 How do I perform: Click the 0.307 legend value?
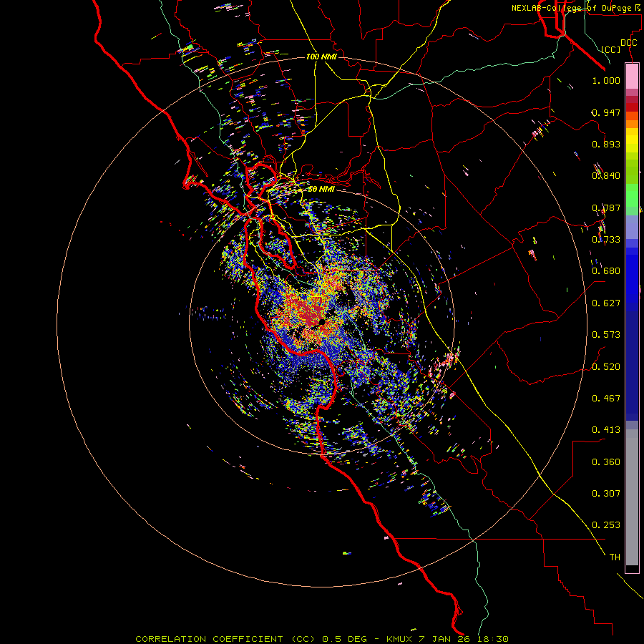[606, 494]
